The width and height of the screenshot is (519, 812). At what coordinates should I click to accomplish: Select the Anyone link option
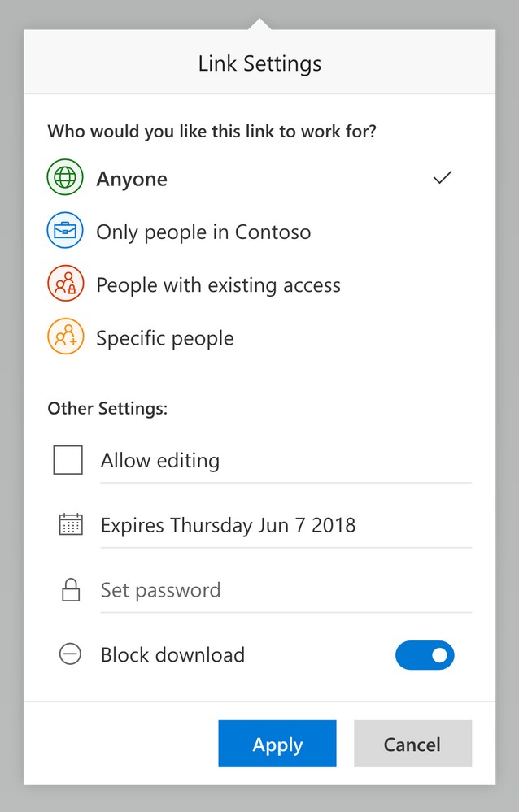point(250,178)
